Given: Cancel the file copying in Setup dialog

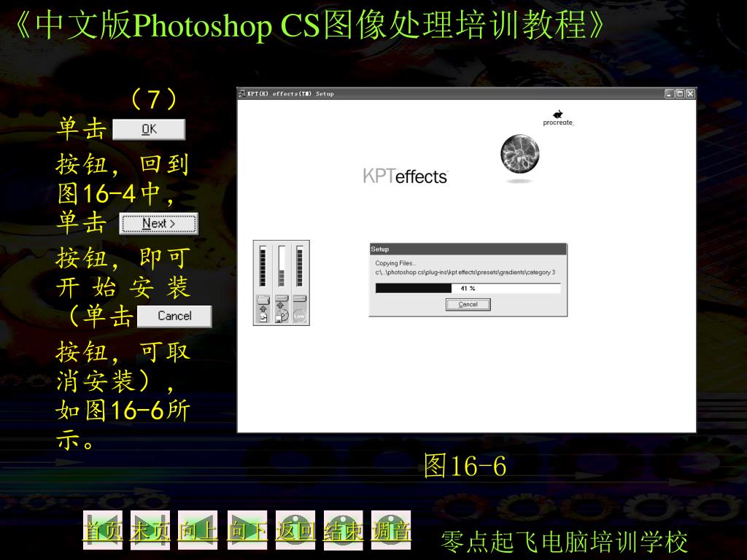Looking at the screenshot, I should click(468, 304).
